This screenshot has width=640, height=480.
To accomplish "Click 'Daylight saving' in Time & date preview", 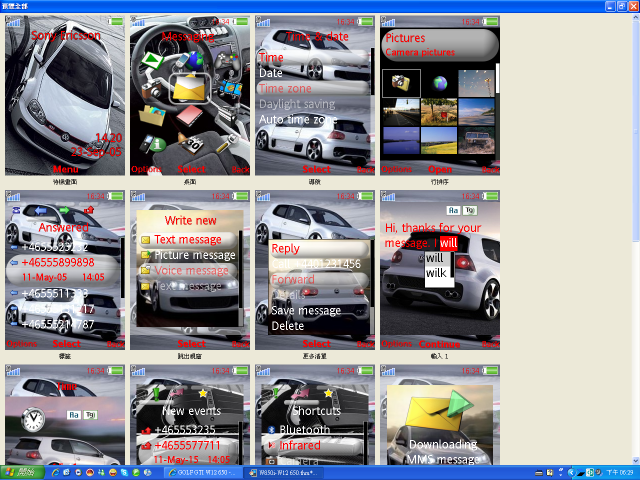I will (x=297, y=104).
